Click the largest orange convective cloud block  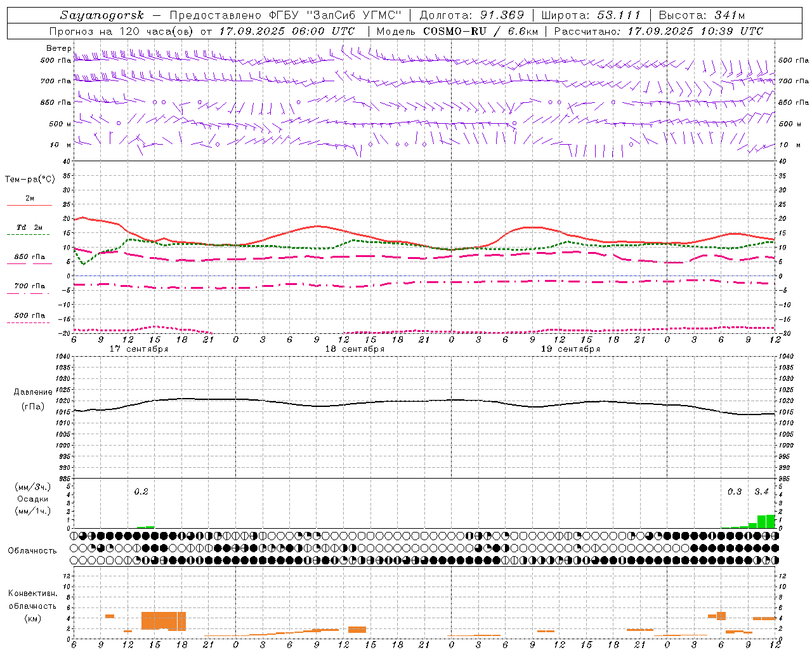click(x=164, y=620)
